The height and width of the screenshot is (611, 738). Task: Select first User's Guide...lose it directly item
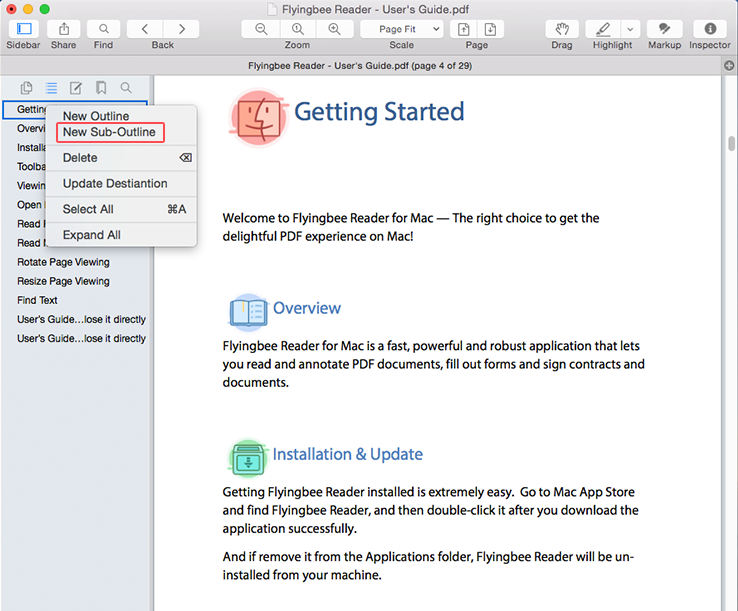point(81,320)
